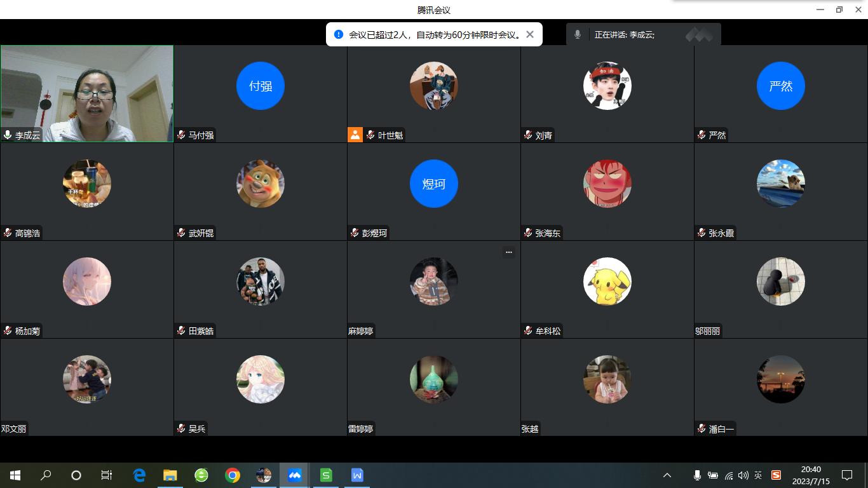Open the Windows notification center
This screenshot has height=488, width=868.
pos(847,475)
